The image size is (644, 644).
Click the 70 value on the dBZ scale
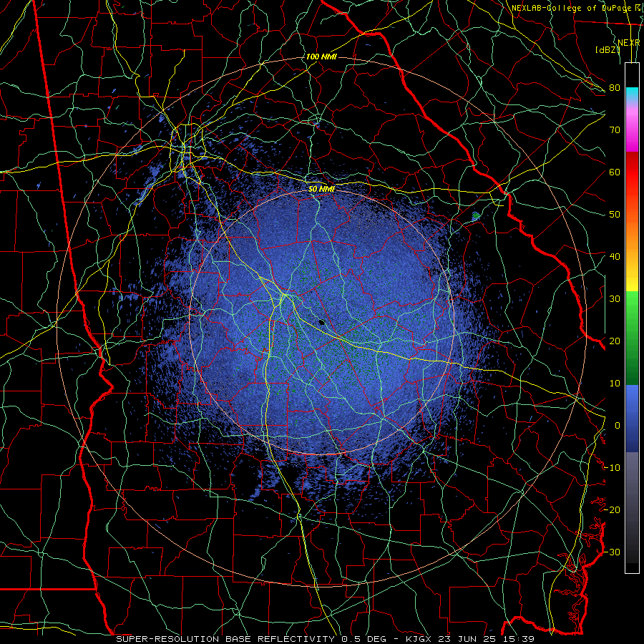point(615,130)
